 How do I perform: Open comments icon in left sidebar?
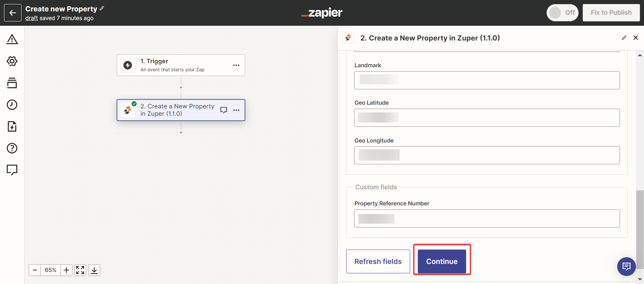click(12, 170)
